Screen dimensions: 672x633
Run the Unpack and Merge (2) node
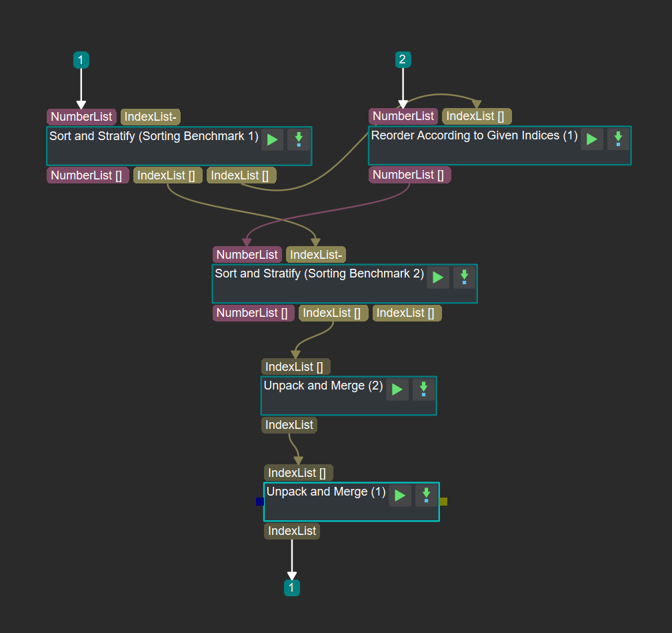coord(397,390)
